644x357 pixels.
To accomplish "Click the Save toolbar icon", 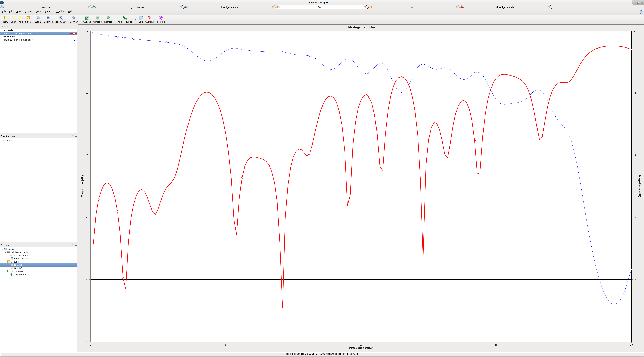I will (28, 18).
